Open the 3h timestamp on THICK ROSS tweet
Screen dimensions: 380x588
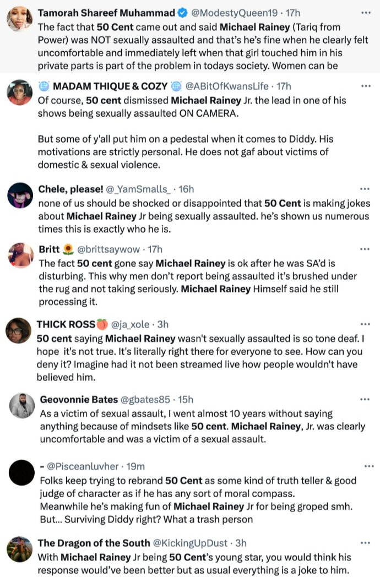[162, 324]
